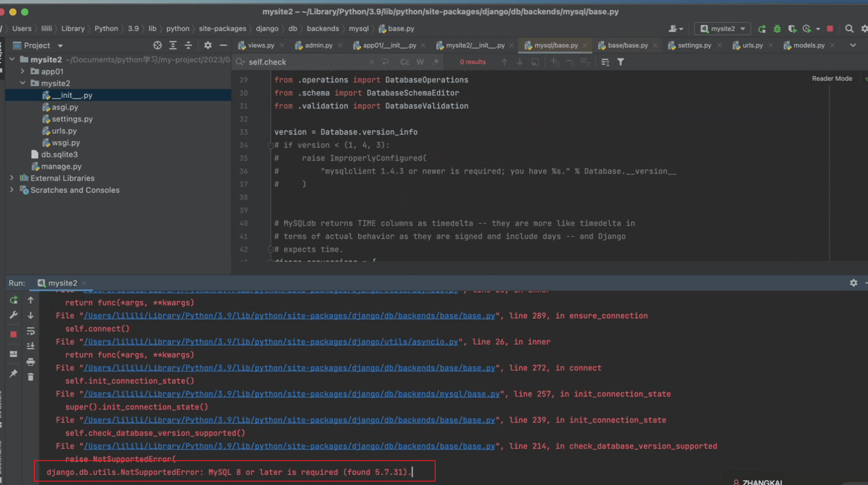Switch to base/base.py tab
Viewport: 868px width, 485px height.
pyautogui.click(x=627, y=45)
